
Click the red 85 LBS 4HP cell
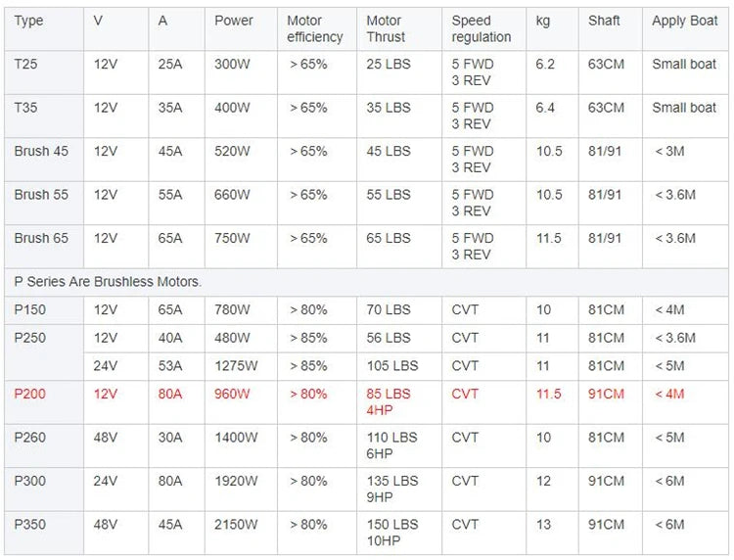coord(390,401)
